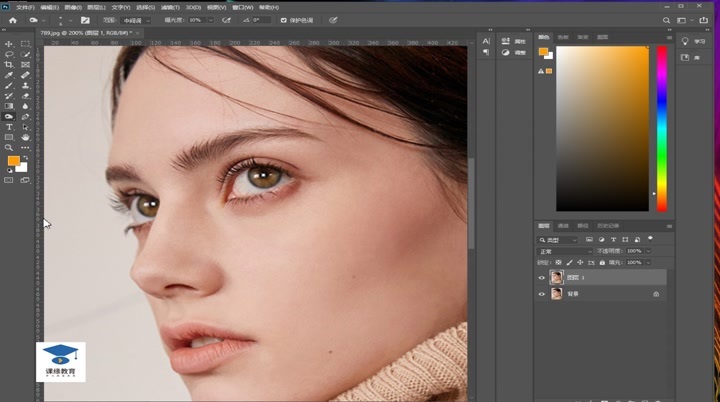Click the Home icon in options bar
The width and height of the screenshot is (720, 402).
pos(13,19)
